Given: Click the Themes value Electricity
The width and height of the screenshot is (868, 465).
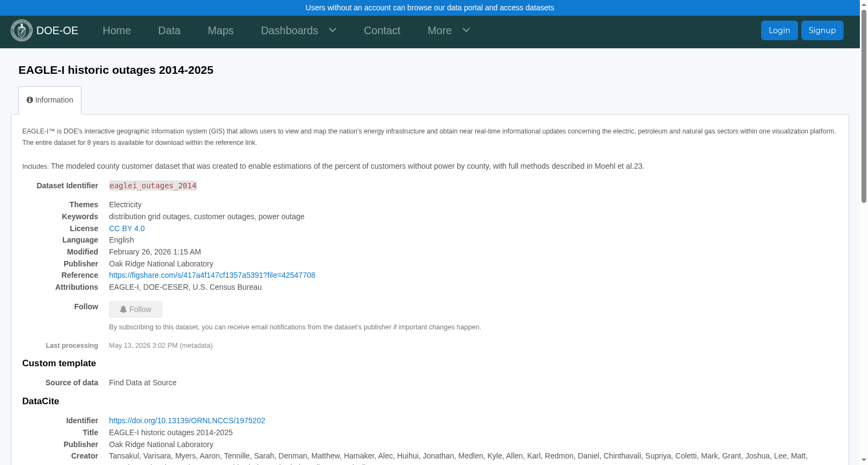Looking at the screenshot, I should [x=125, y=205].
